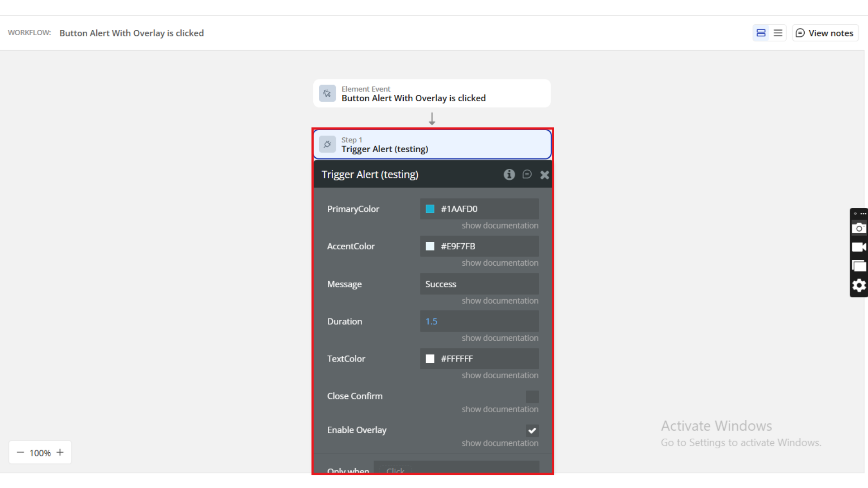This screenshot has width=868, height=488.
Task: Switch to the card workflow view icon
Action: [761, 33]
